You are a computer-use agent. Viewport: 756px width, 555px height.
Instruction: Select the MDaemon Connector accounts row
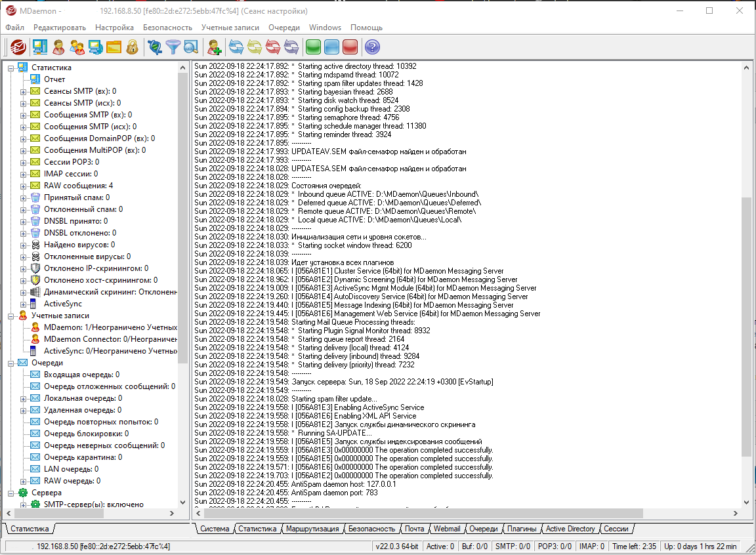click(110, 339)
